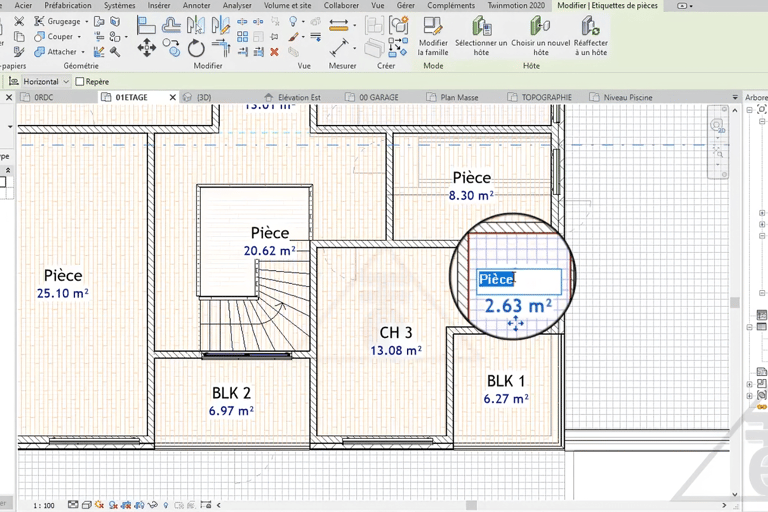Switch to the Niveau Piscine view tab

[x=627, y=98]
